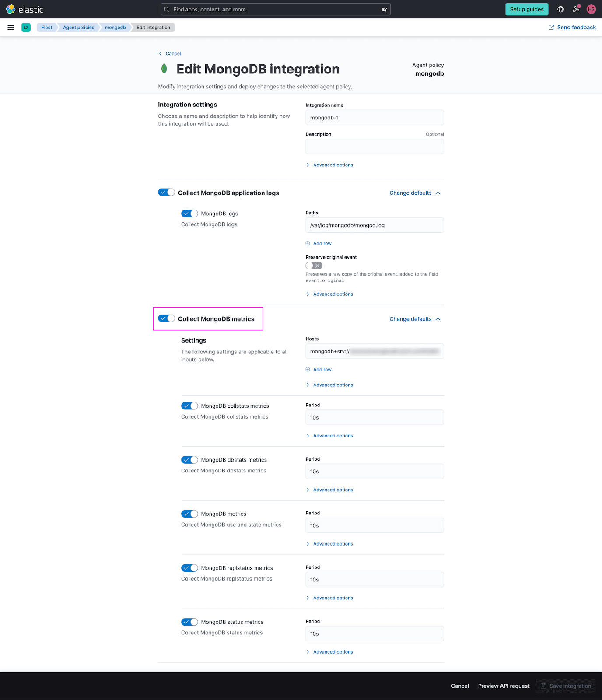
Task: Click the Elastic logo
Action: (x=24, y=9)
